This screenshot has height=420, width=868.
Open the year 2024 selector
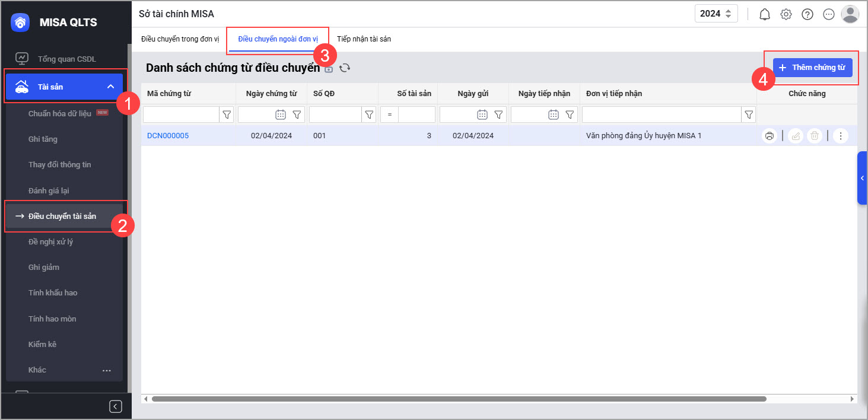[717, 14]
